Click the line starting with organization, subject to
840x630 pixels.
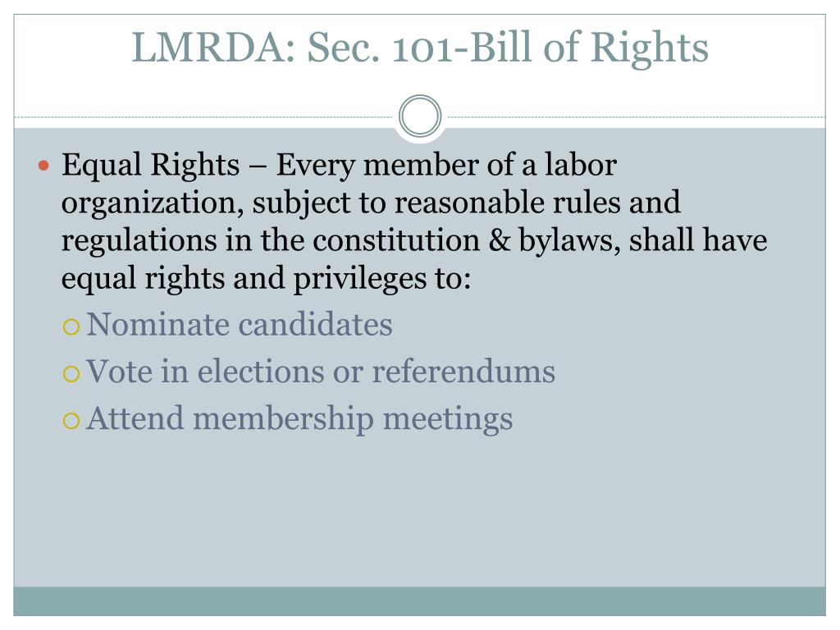point(371,203)
